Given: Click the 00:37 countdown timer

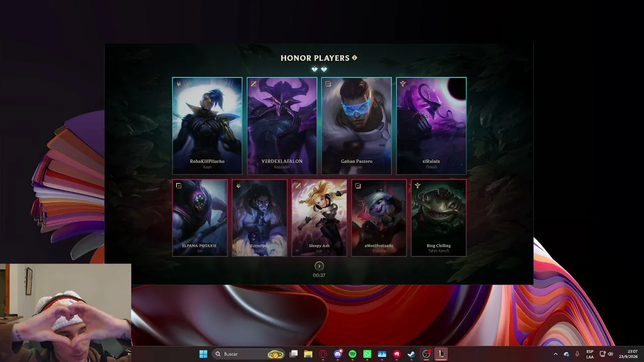Looking at the screenshot, I should pyautogui.click(x=319, y=275).
